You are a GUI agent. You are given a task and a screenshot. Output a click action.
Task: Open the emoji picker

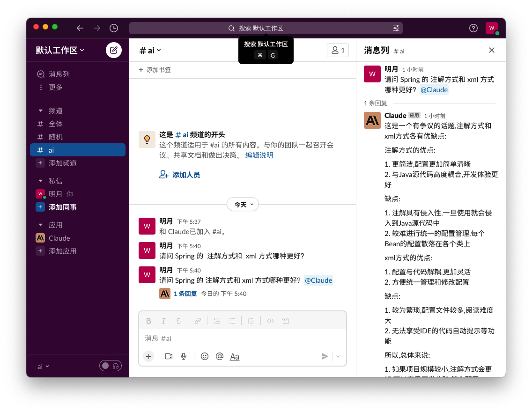coord(205,356)
